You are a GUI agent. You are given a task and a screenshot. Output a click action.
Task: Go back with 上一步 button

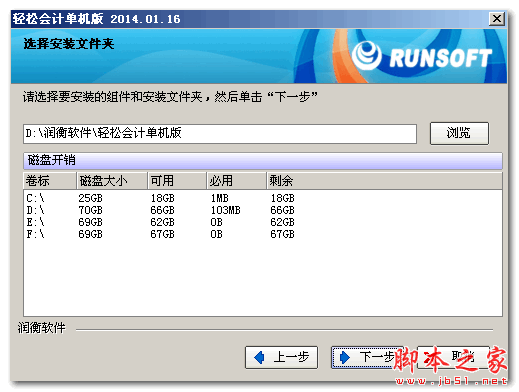click(x=281, y=357)
